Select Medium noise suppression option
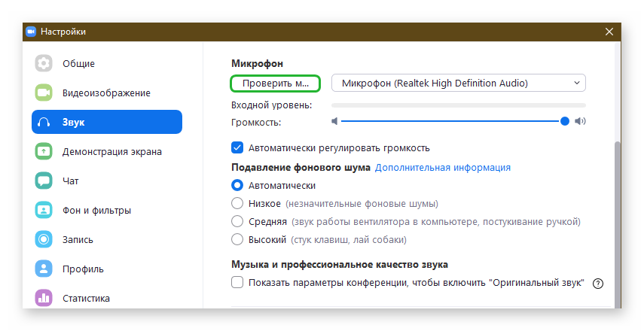The image size is (644, 331). tap(237, 222)
